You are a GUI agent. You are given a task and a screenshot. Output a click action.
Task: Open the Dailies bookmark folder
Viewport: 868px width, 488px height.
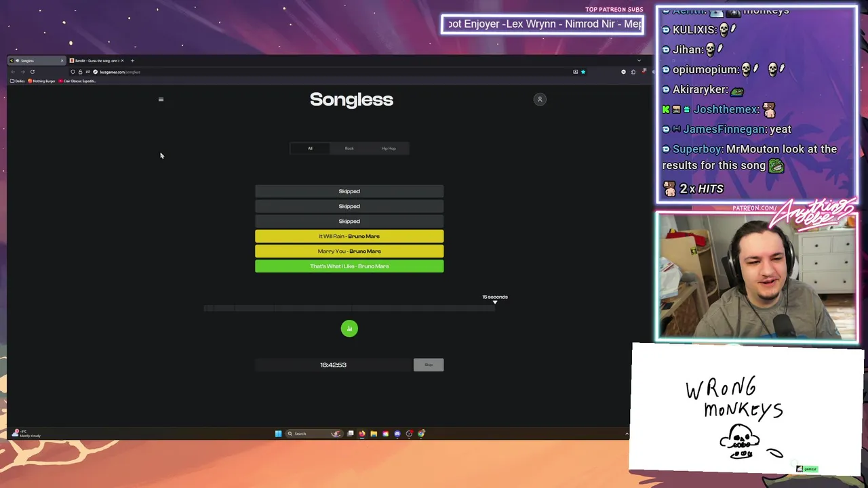pos(17,81)
